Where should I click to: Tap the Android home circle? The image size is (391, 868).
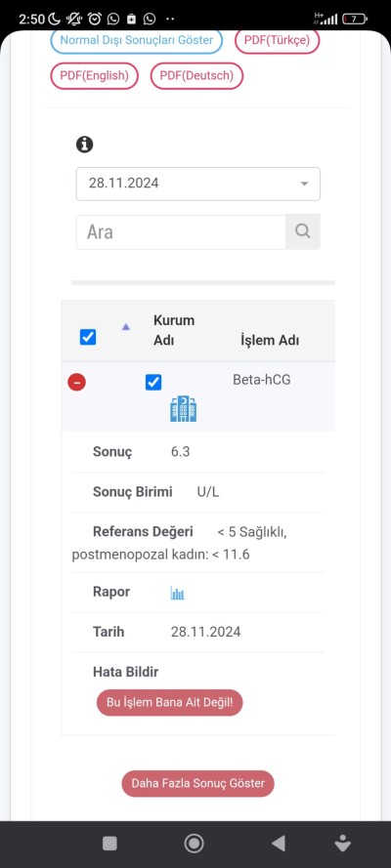click(194, 843)
